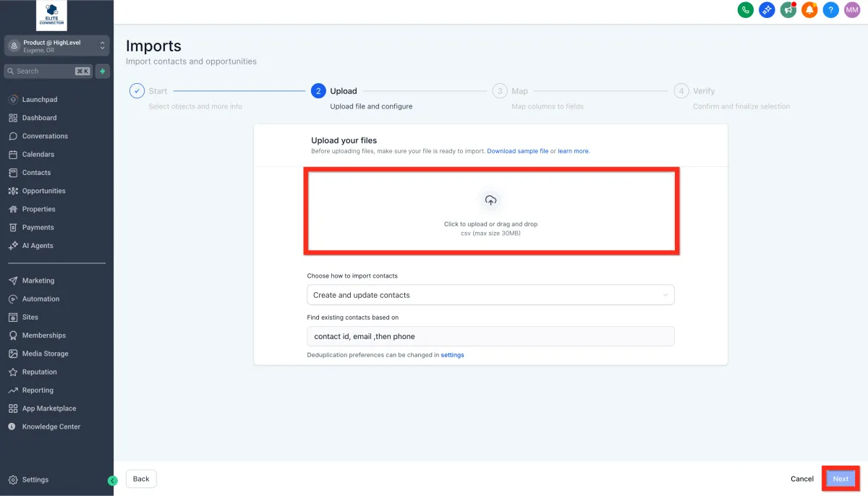This screenshot has width=868, height=496.
Task: Click inside the sidebar Search field
Action: (48, 71)
